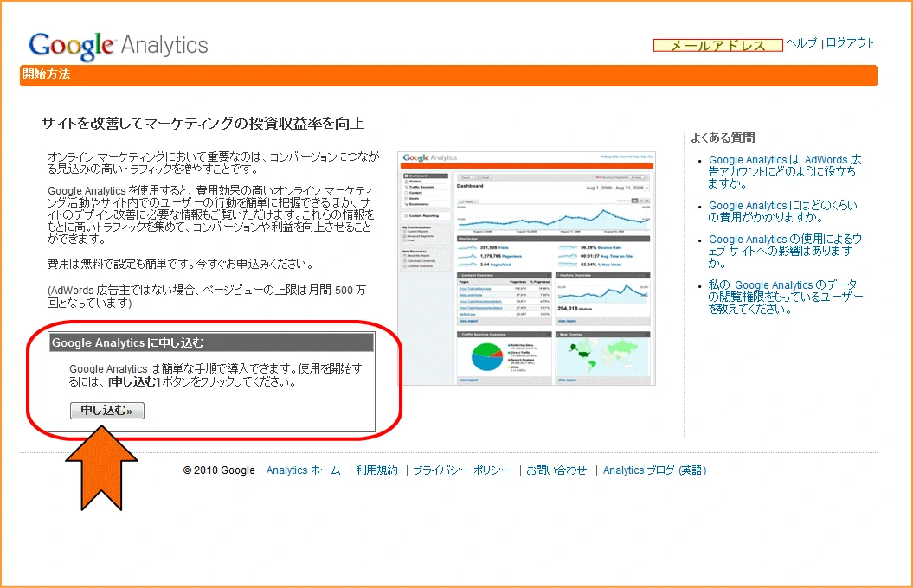Visit the Analytics ブログ (英語) footer link
Image resolution: width=913 pixels, height=588 pixels.
tap(654, 470)
